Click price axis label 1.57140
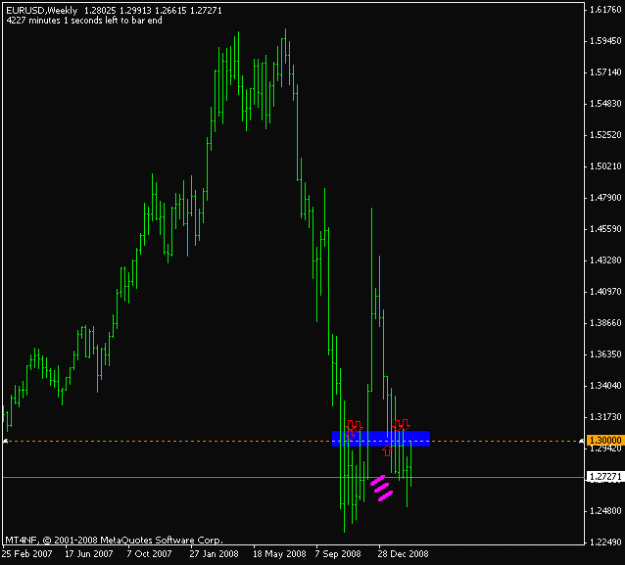Viewport: 625px width, 565px height. (x=605, y=72)
